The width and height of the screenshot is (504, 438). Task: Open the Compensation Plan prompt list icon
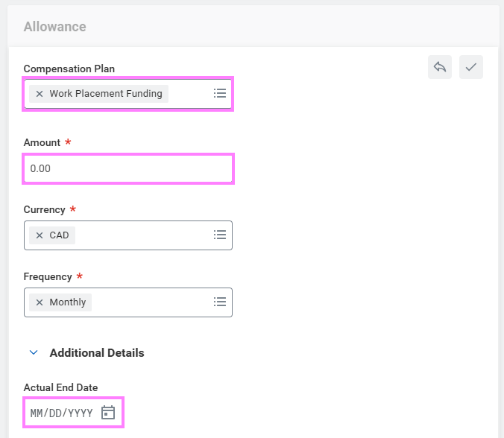tap(219, 94)
